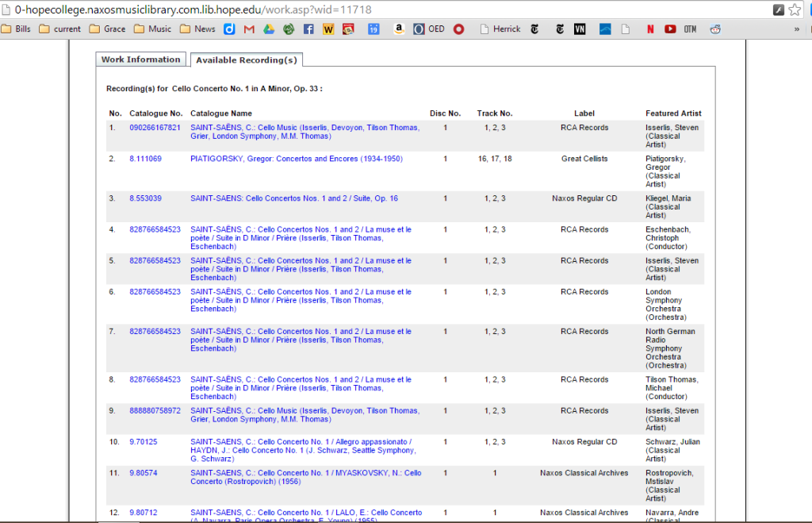Click 'Kliegel, Maria' featured artist cell

[x=668, y=206]
